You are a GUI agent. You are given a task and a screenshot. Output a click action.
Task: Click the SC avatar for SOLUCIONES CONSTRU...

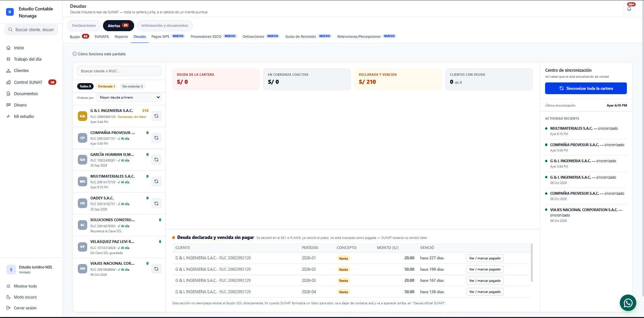click(83, 225)
